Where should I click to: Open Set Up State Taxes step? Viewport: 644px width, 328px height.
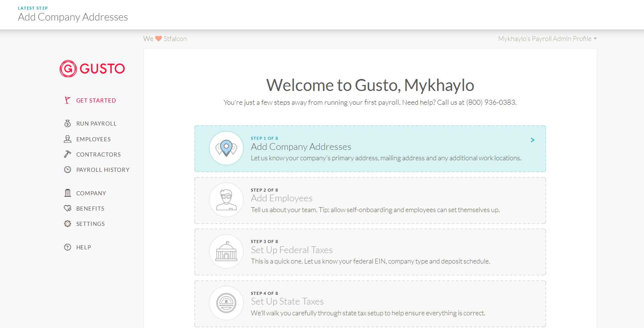287,302
